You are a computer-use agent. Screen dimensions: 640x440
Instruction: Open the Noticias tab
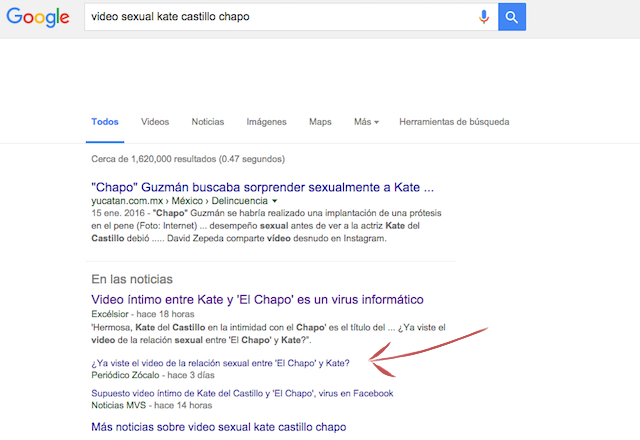(207, 122)
